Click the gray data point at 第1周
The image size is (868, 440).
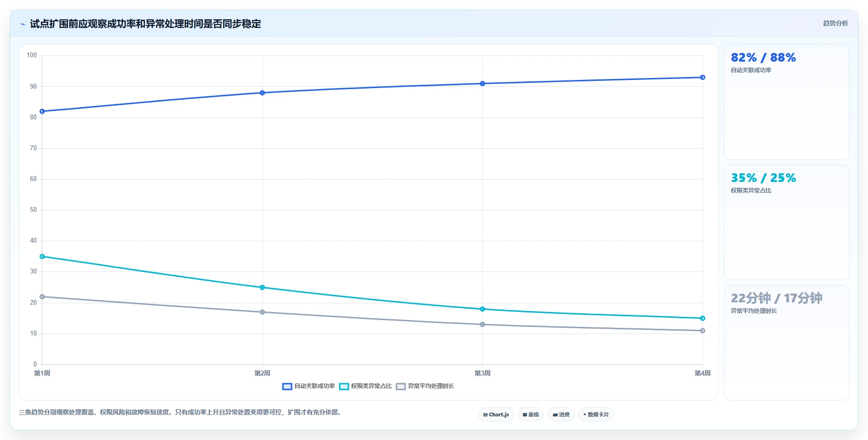42,297
